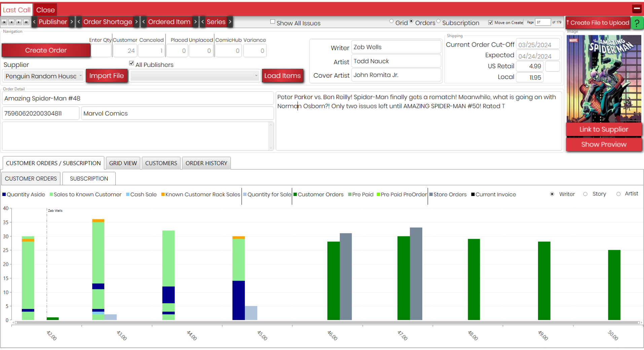Click the Store Orders legend swatch
644x350 pixels.
[431, 194]
